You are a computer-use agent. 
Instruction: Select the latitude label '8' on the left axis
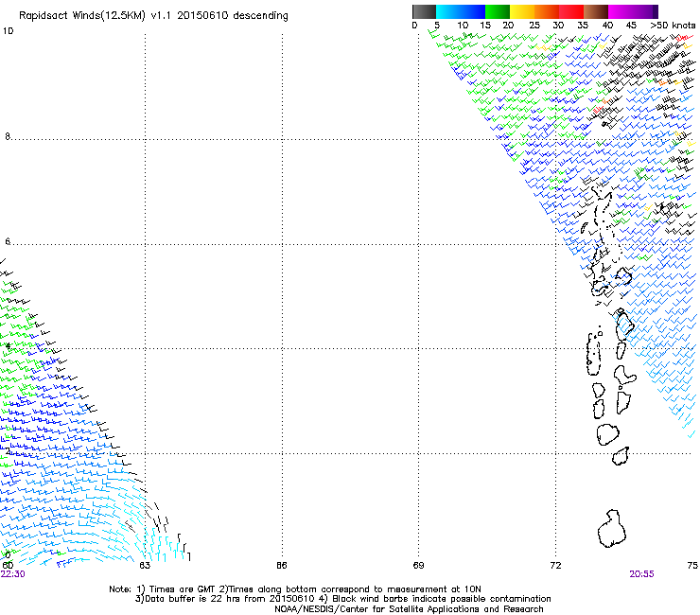pyautogui.click(x=8, y=136)
